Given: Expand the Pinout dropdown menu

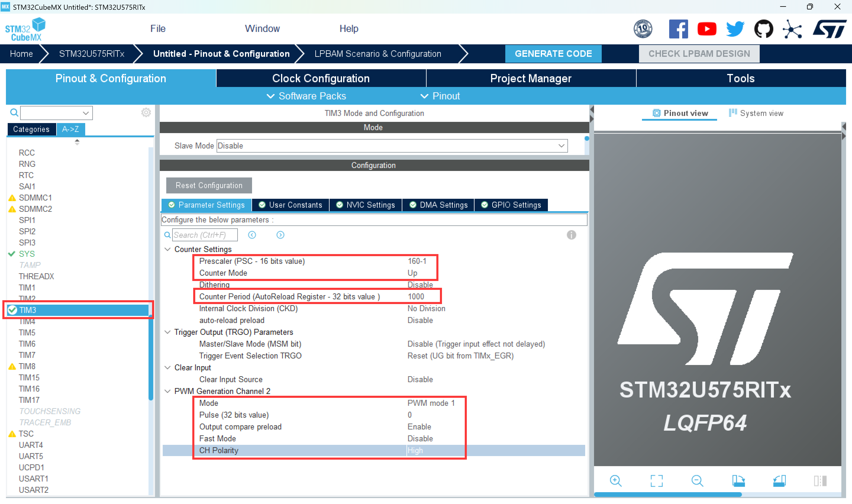Looking at the screenshot, I should coord(440,96).
